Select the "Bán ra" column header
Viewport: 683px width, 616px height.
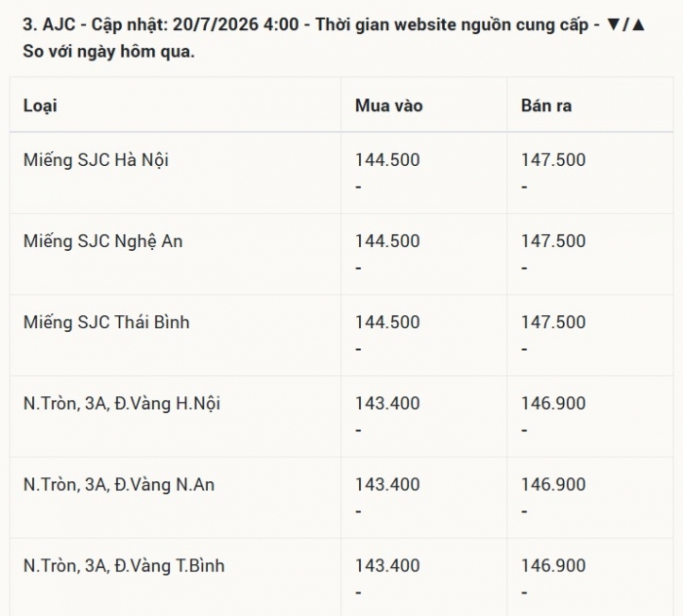[x=546, y=106]
